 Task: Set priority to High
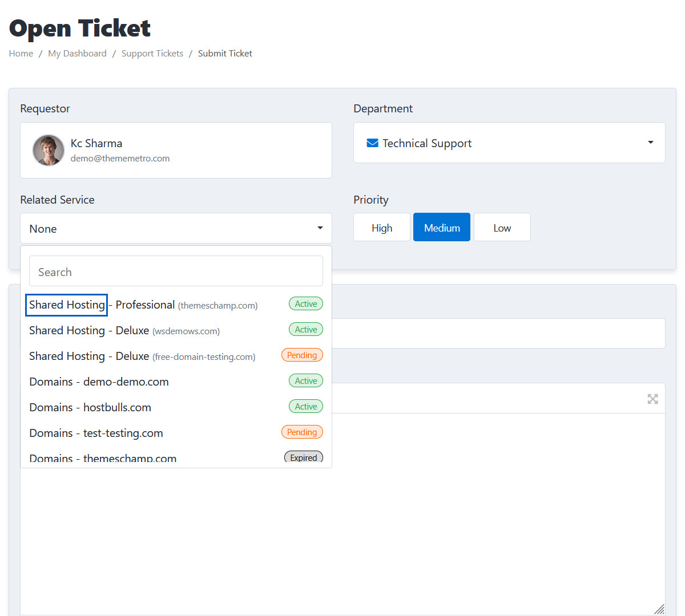click(381, 228)
